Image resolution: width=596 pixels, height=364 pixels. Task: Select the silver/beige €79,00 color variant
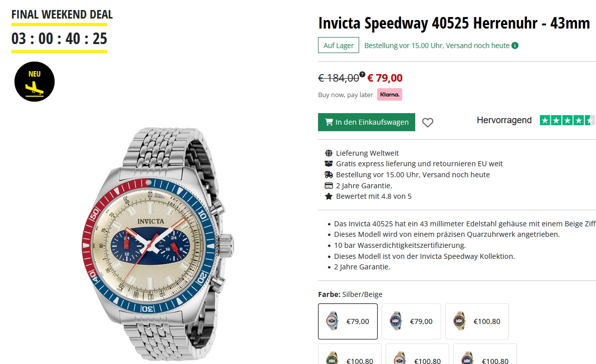(x=348, y=321)
